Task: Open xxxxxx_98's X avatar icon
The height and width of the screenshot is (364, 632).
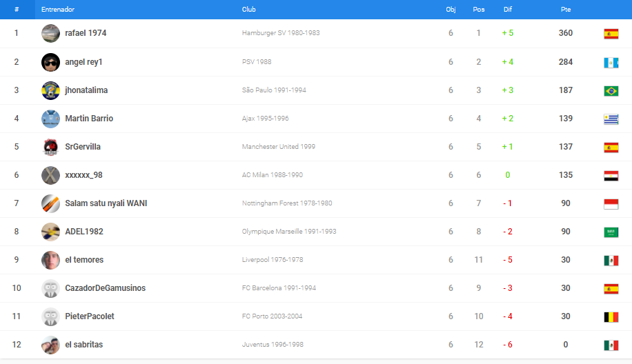Action: click(x=50, y=175)
